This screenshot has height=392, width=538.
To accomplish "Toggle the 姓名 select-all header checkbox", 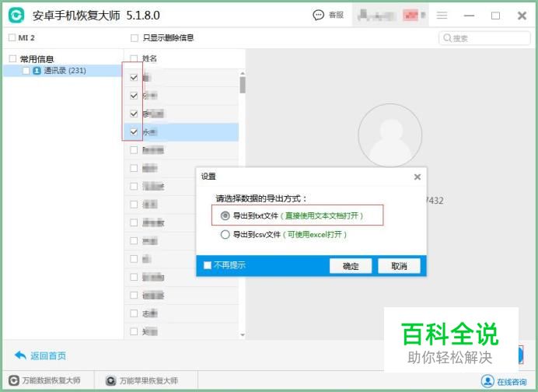I will (134, 58).
